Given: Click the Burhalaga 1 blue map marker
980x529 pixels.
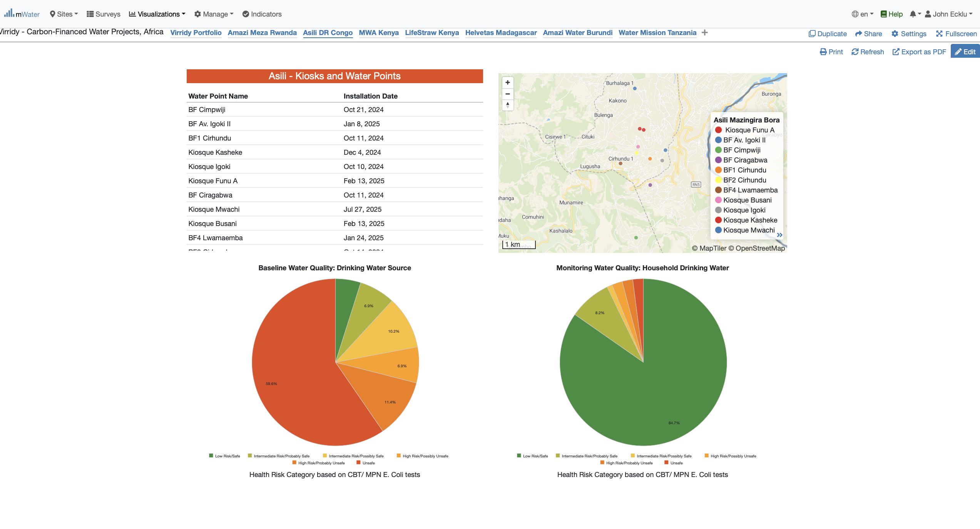Looking at the screenshot, I should (635, 89).
